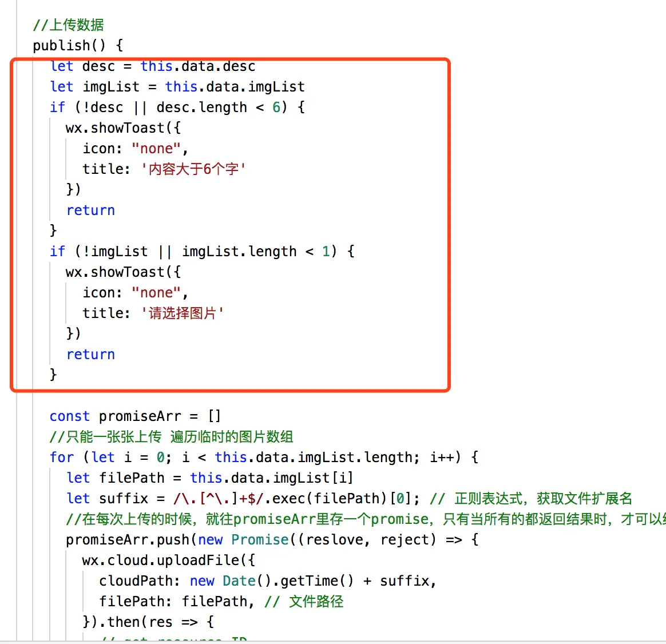Click the line 'let filePath = this.data.imgList[i]'

coord(210,478)
